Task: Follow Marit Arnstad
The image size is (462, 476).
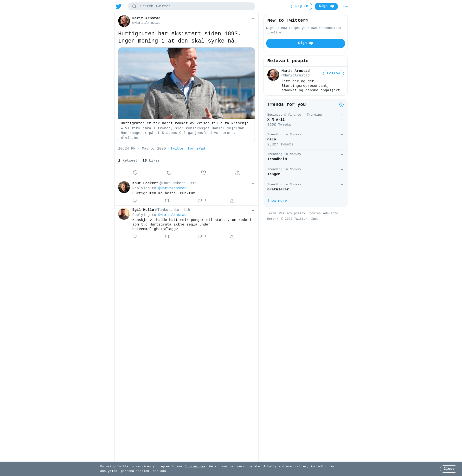Action: 334,74
